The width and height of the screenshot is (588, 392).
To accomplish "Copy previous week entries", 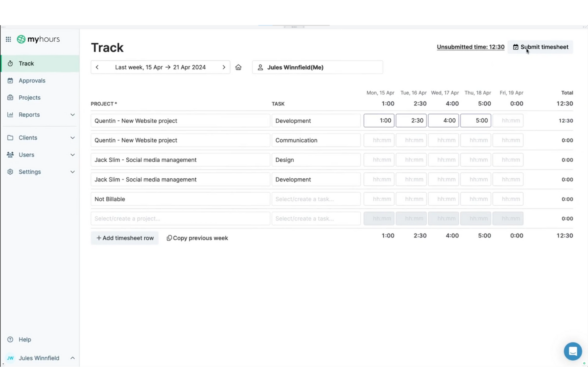I will click(197, 238).
